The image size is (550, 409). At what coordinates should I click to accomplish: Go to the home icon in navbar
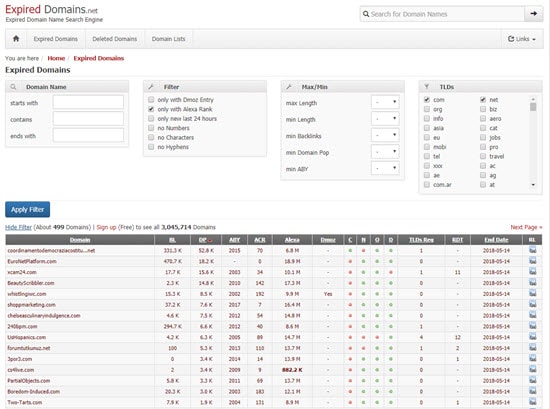click(16, 39)
